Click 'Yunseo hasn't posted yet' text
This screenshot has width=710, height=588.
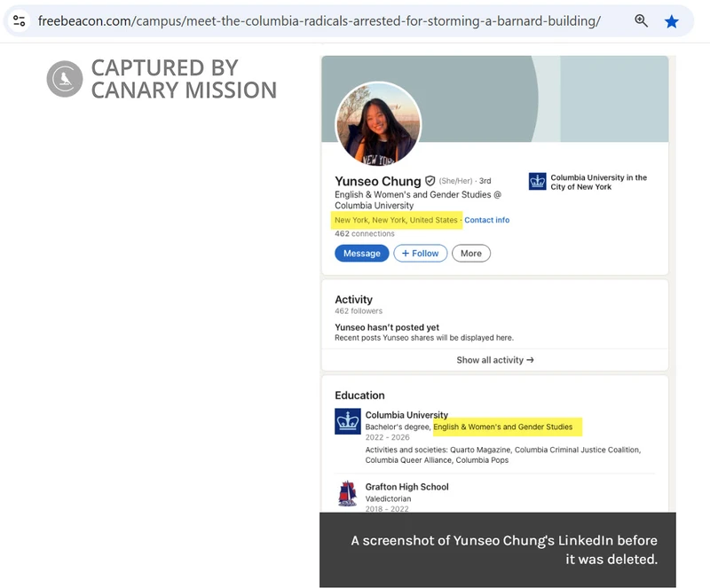tap(387, 327)
